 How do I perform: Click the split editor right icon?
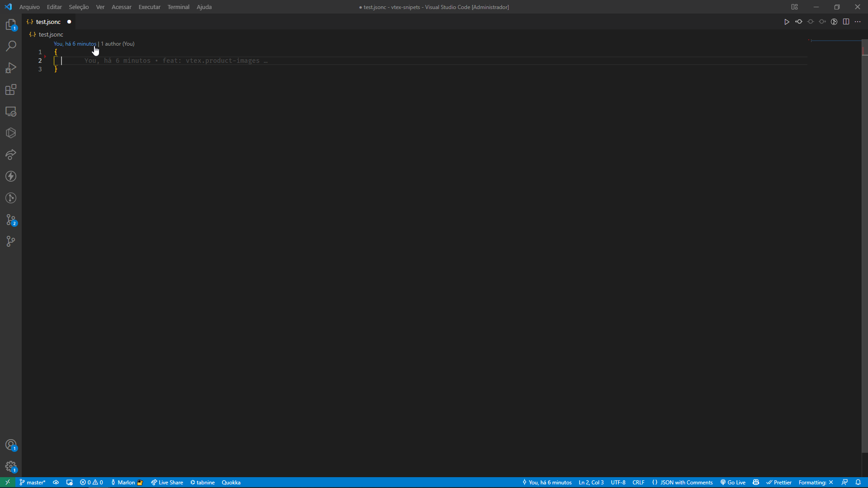846,22
